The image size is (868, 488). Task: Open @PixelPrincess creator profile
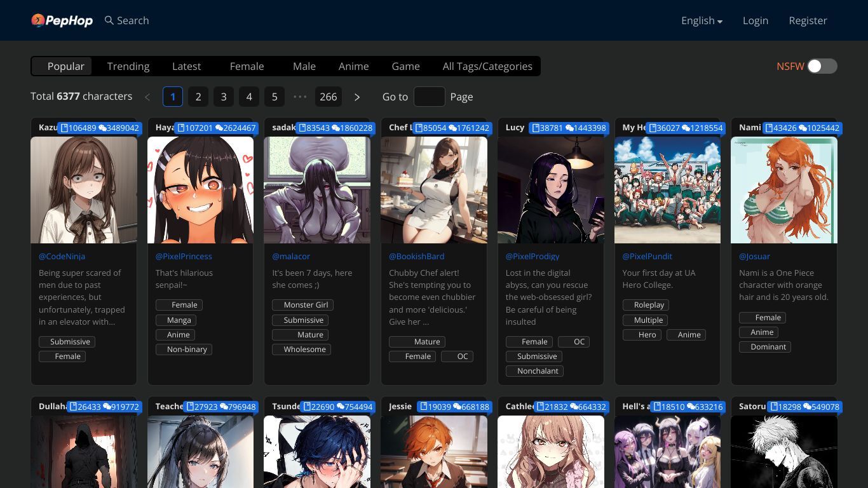184,256
